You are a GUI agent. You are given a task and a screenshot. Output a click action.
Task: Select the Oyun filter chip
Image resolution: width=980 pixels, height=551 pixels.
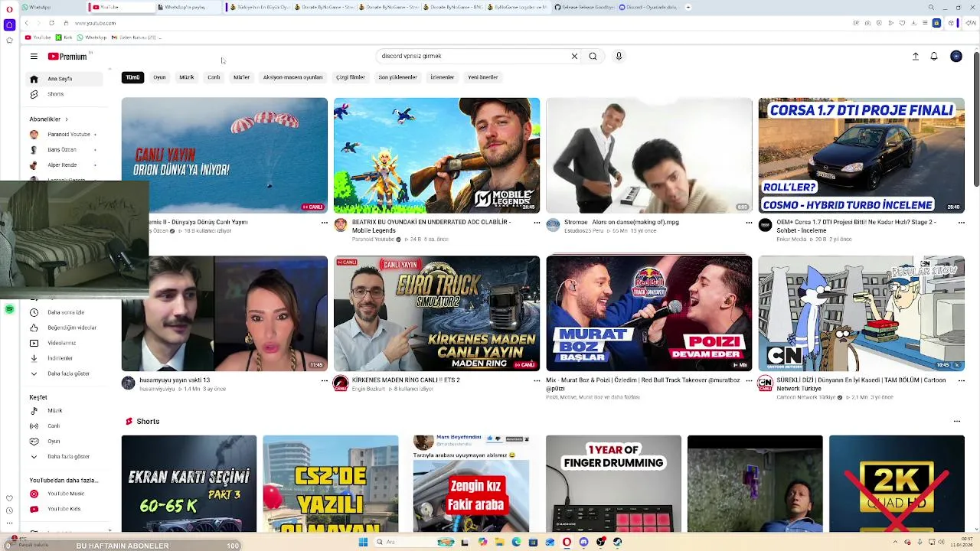click(x=159, y=77)
